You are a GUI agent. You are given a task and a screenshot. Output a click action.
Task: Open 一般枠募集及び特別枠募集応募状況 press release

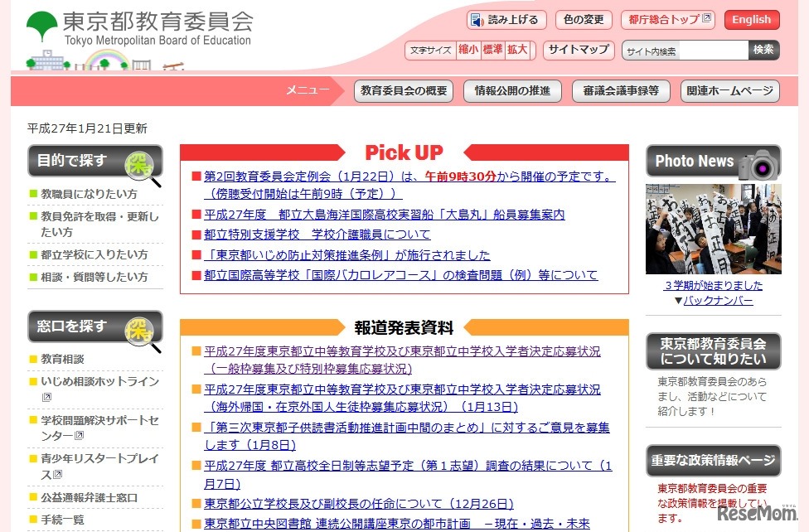click(402, 360)
